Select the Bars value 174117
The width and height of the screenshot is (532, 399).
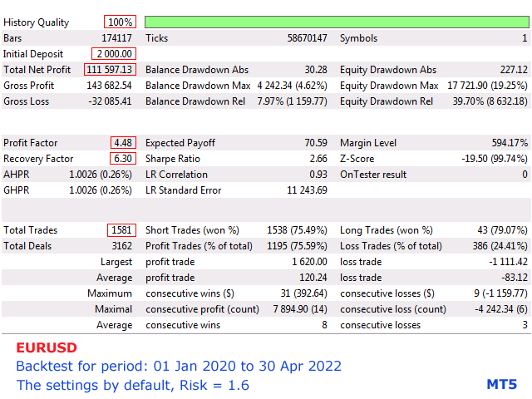click(x=116, y=38)
